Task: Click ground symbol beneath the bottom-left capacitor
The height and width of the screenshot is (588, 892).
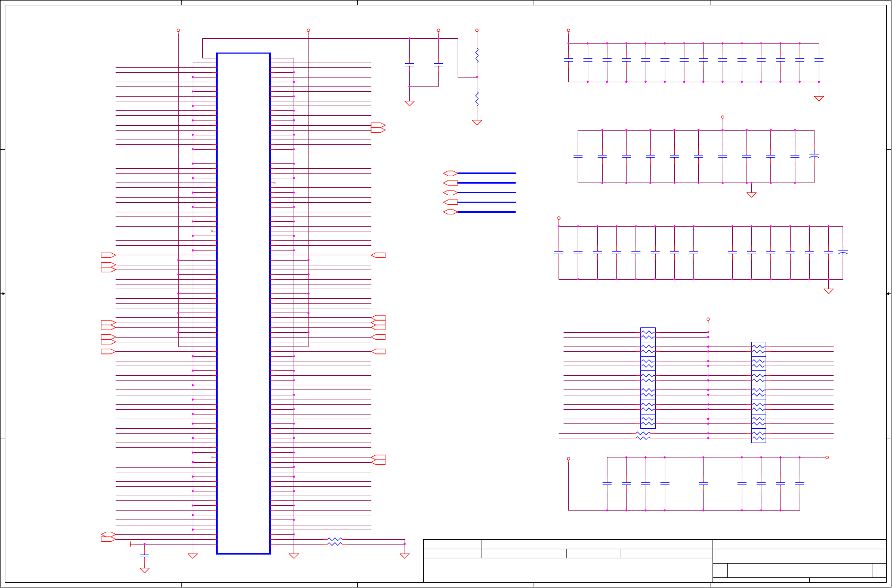Action: (144, 570)
